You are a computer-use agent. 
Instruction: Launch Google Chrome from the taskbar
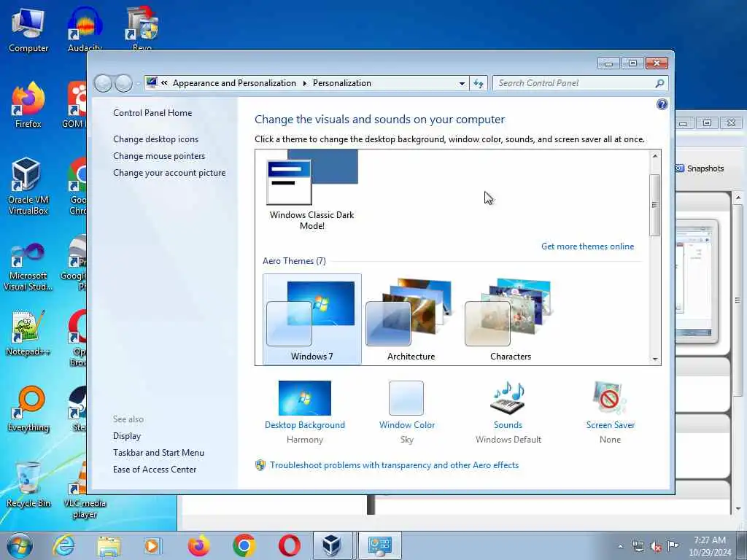point(244,545)
